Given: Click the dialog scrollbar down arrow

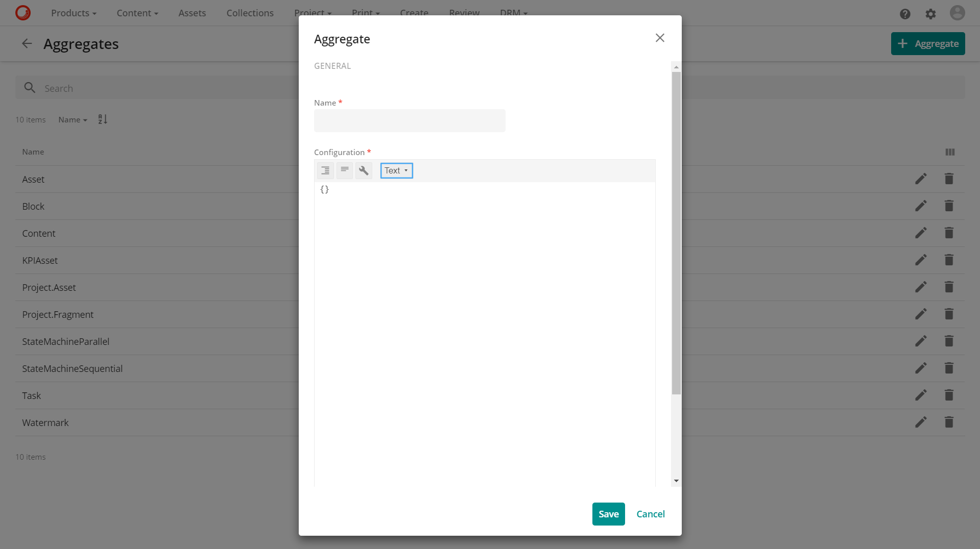Looking at the screenshot, I should [x=676, y=481].
